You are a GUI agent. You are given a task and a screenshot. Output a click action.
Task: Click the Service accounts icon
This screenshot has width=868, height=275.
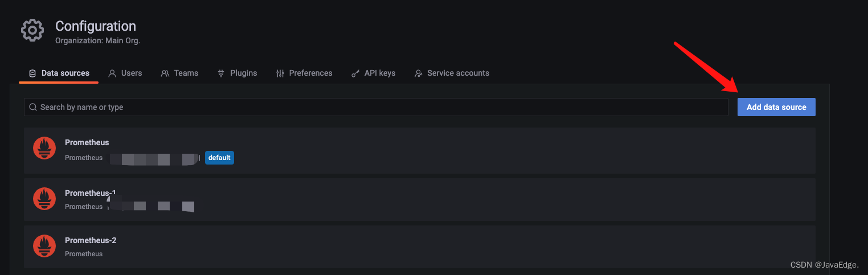(x=419, y=73)
